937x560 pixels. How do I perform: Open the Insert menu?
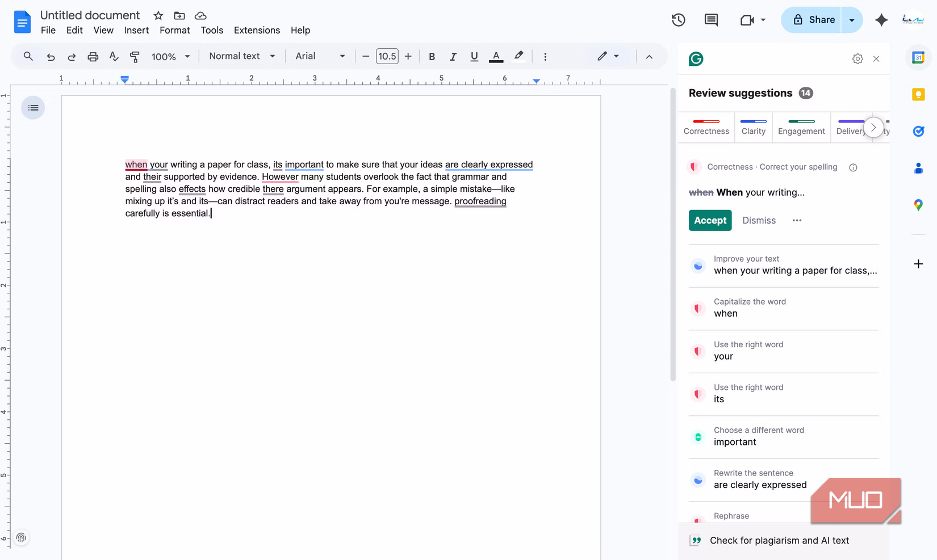(136, 30)
